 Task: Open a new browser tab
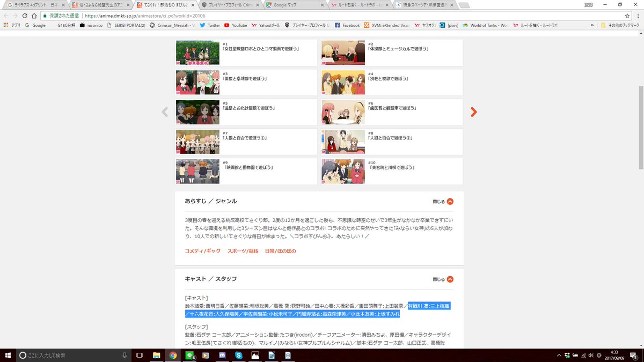tap(465, 5)
